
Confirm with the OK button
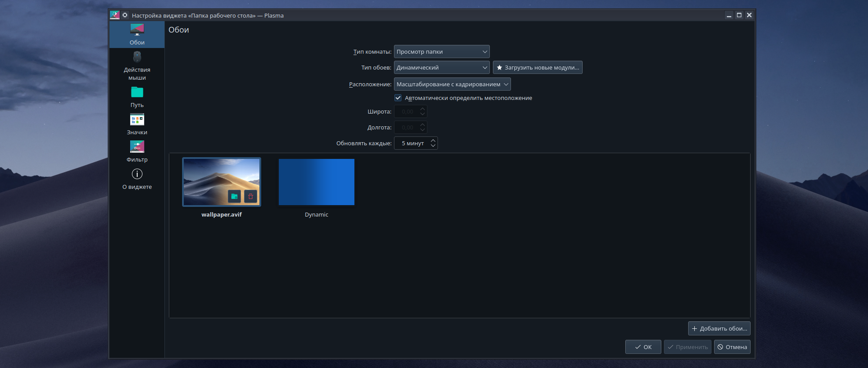tap(643, 347)
